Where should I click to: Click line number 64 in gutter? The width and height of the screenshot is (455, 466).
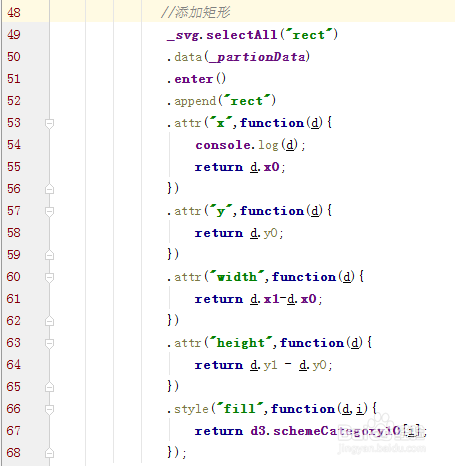14,365
